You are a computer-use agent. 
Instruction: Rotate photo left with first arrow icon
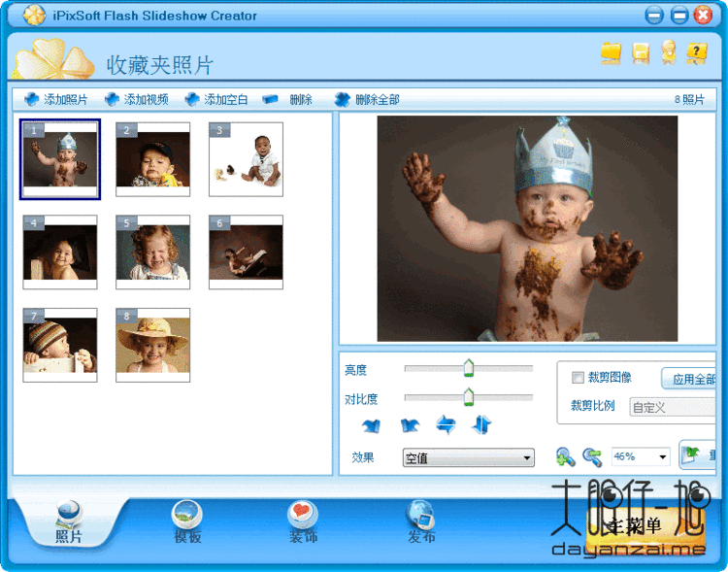371,425
